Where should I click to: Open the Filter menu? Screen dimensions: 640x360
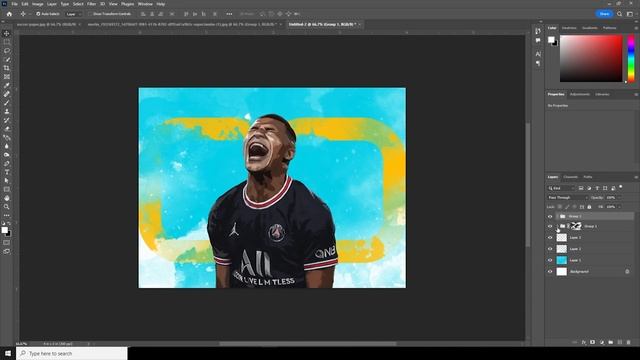pos(91,4)
